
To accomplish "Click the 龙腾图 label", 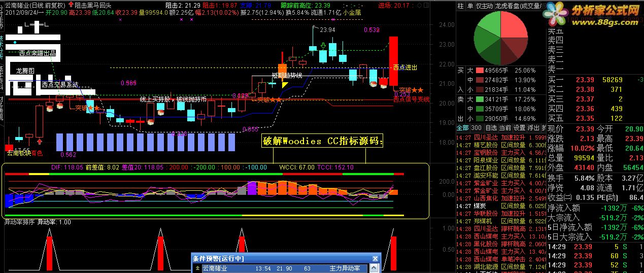I will pos(24,71).
